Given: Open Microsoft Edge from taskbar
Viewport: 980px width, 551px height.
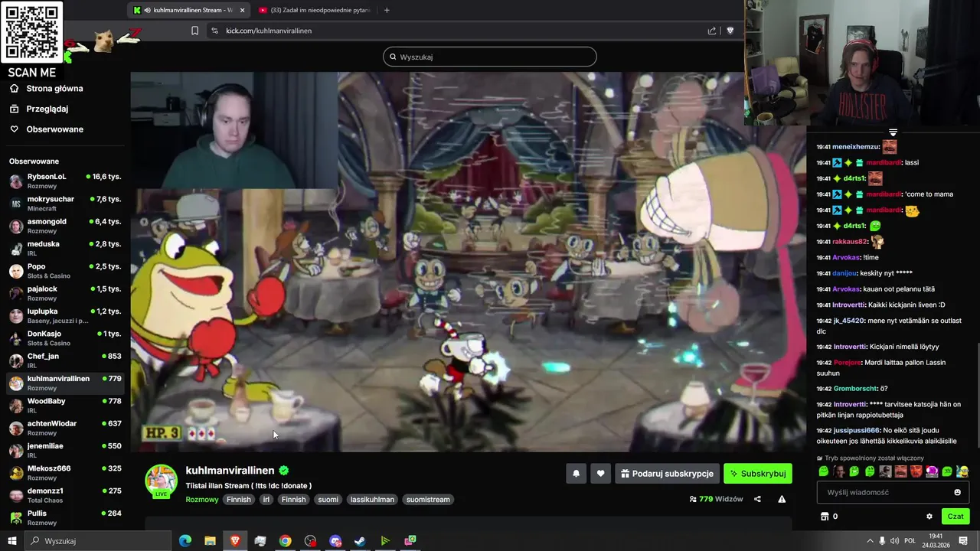Looking at the screenshot, I should click(x=185, y=541).
